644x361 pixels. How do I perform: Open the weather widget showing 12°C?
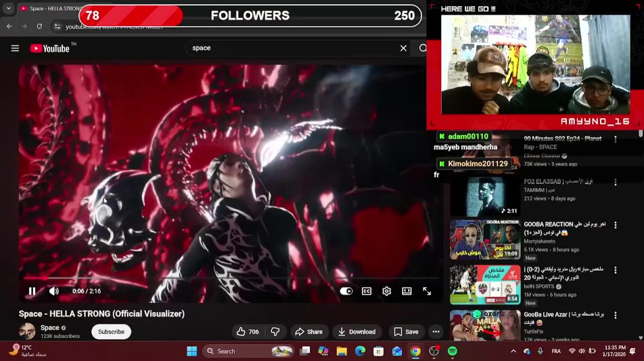click(x=28, y=350)
